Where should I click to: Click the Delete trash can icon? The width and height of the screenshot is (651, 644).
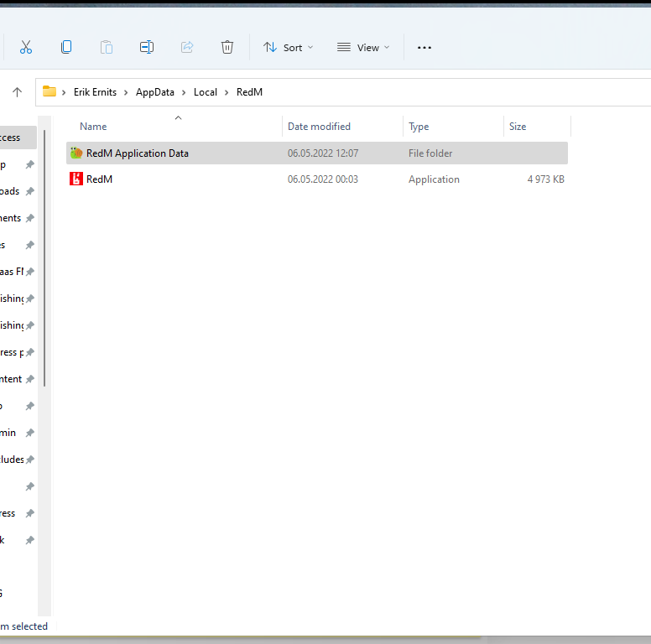[x=227, y=47]
